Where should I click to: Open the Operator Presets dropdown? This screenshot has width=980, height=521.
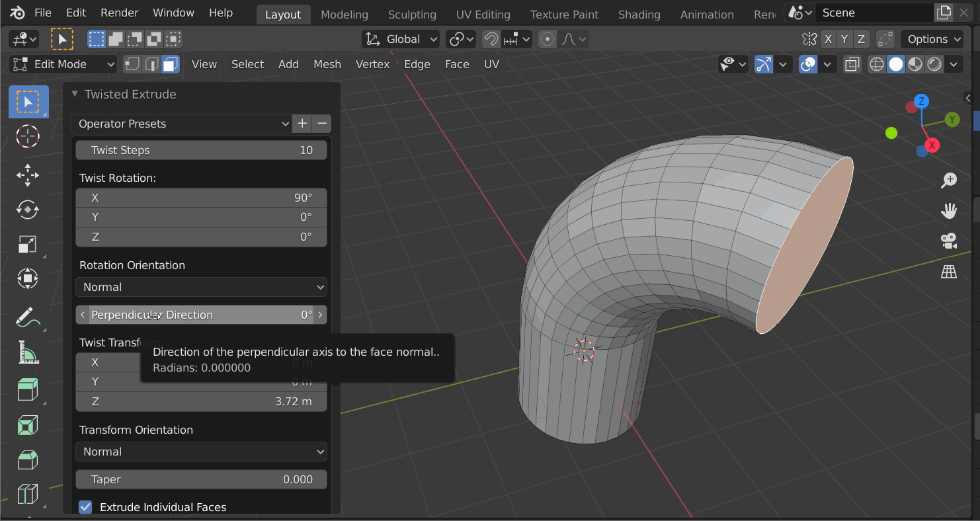[x=181, y=124]
